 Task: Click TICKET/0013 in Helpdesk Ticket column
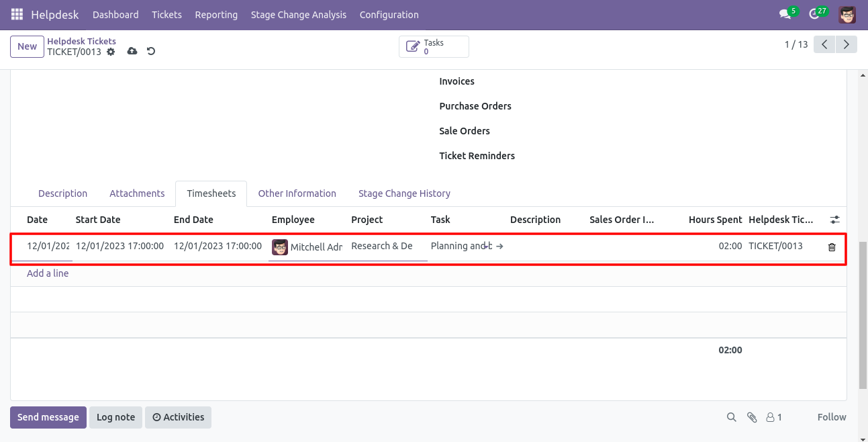coord(775,246)
